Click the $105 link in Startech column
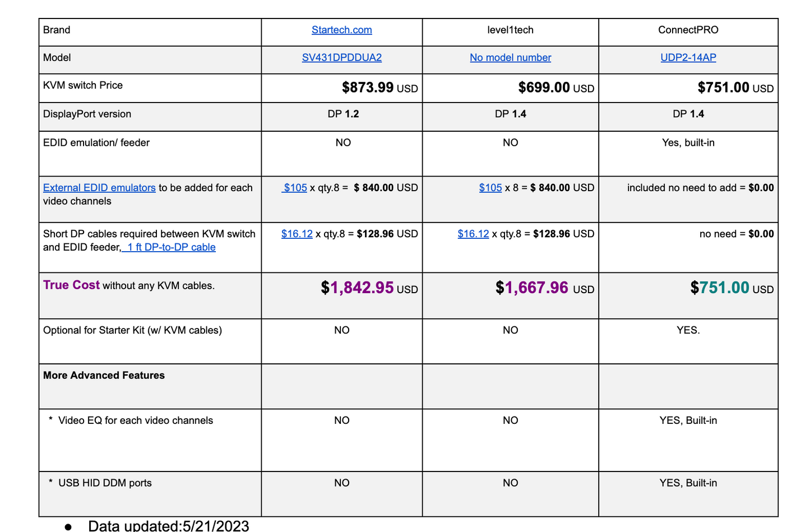The image size is (810, 532). tap(295, 188)
